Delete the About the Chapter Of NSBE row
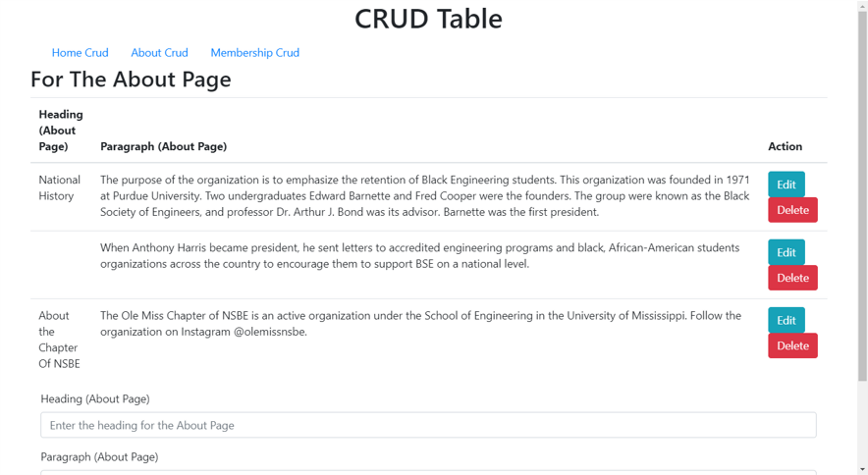Viewport: 868px width, 475px height. pyautogui.click(x=792, y=345)
